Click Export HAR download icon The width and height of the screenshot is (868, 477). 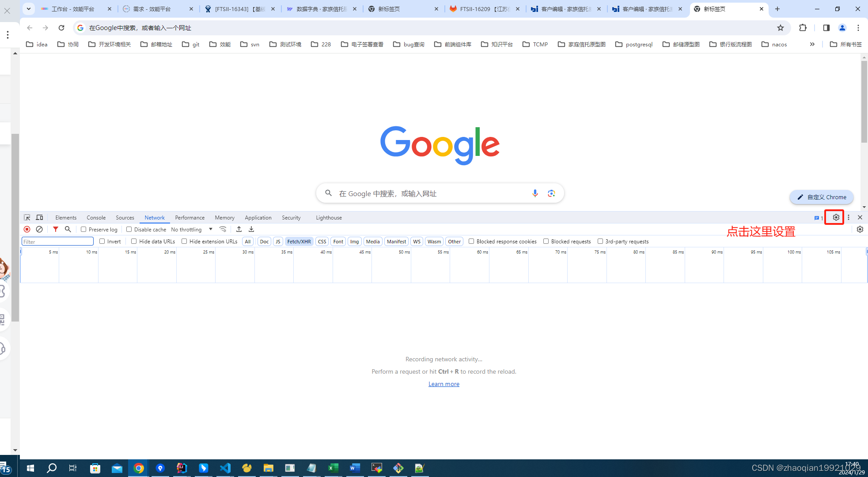(251, 229)
